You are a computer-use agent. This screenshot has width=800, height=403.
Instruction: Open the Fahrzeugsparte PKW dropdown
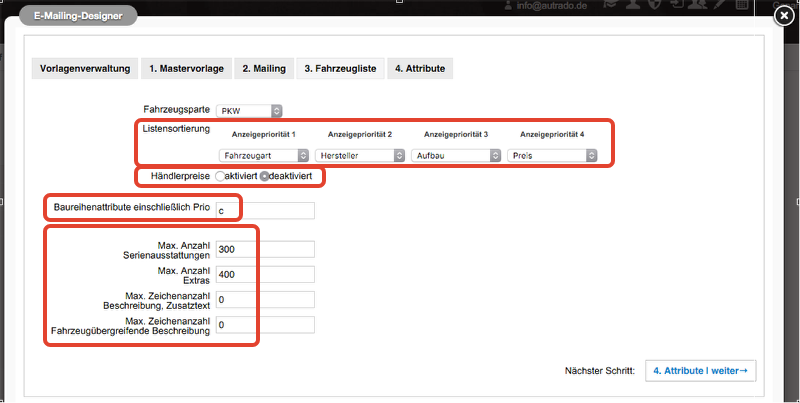coord(250,110)
